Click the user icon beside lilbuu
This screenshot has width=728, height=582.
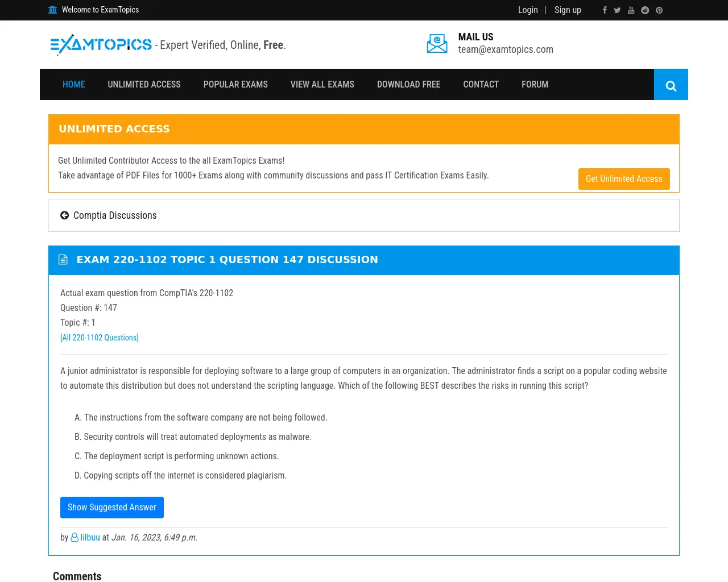click(x=75, y=537)
